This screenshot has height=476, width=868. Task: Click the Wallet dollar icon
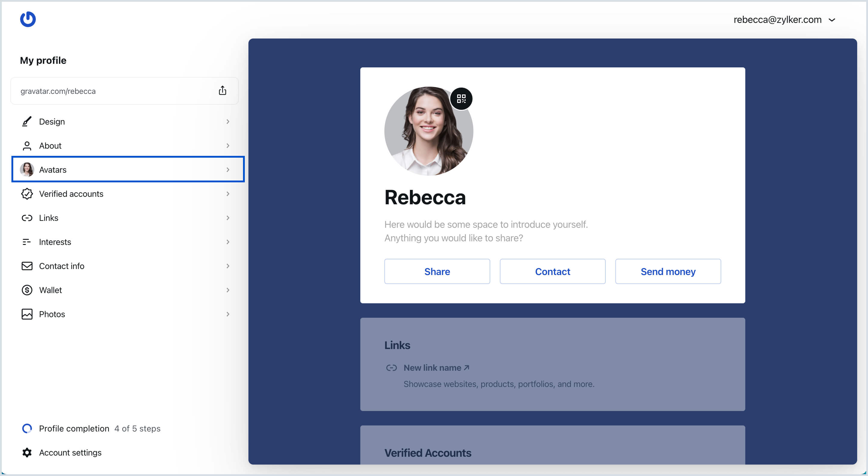click(x=27, y=290)
